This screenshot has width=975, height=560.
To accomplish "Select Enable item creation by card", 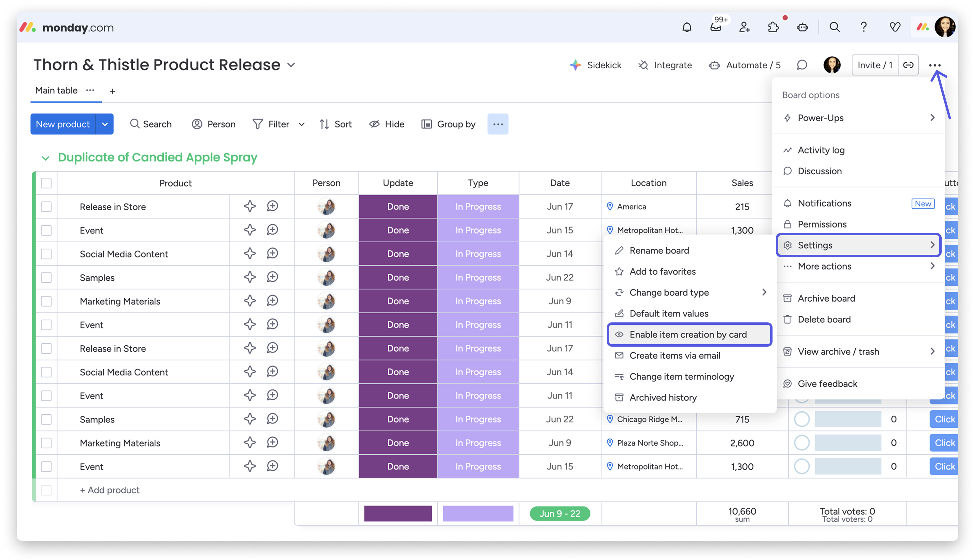I will click(689, 335).
